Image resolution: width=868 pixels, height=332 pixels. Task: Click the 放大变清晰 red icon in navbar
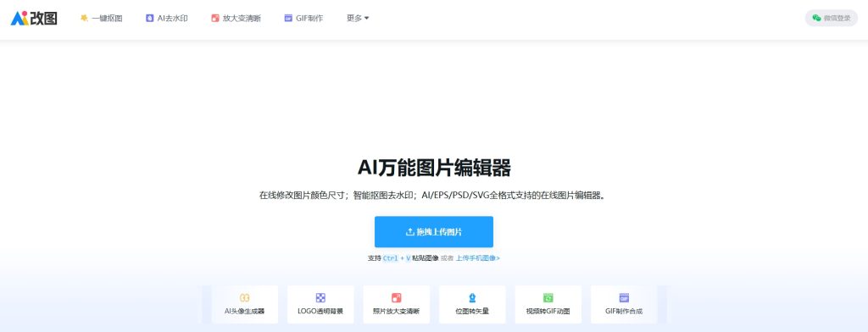214,19
